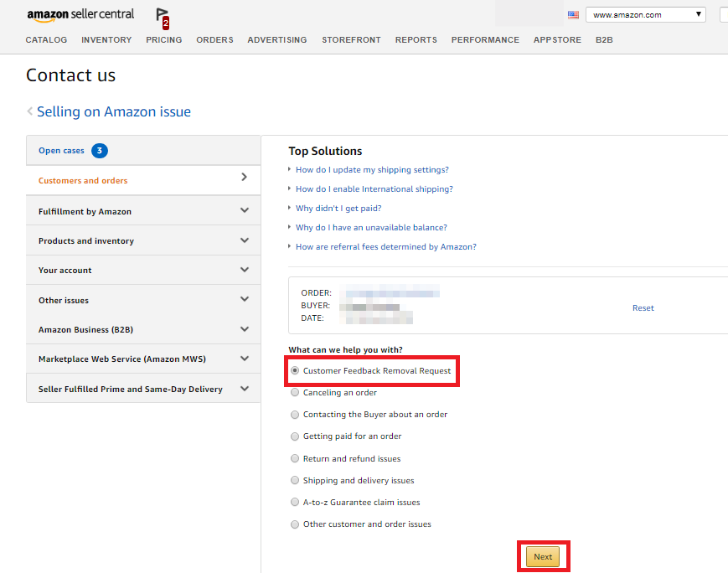Open the Orders menu
Image resolution: width=728 pixels, height=573 pixels.
click(x=214, y=40)
